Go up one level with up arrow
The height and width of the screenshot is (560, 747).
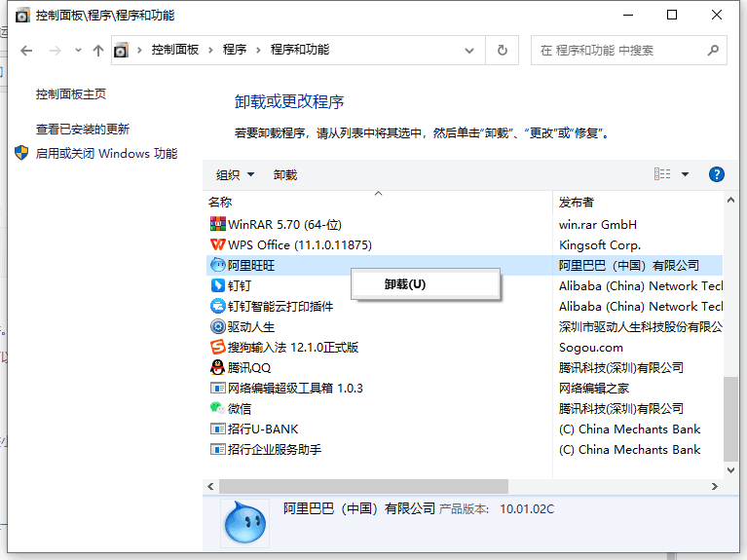point(98,50)
